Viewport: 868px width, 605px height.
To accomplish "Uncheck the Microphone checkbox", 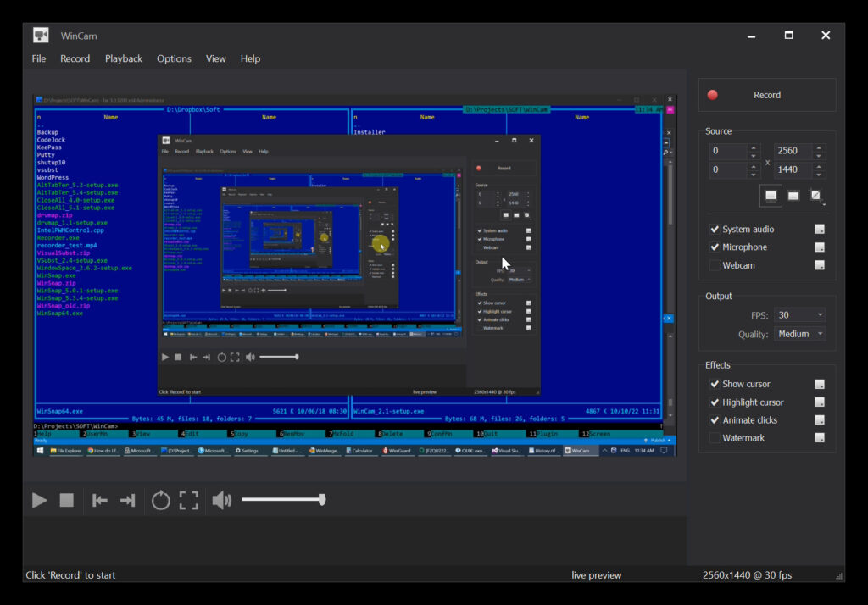I will tap(715, 247).
